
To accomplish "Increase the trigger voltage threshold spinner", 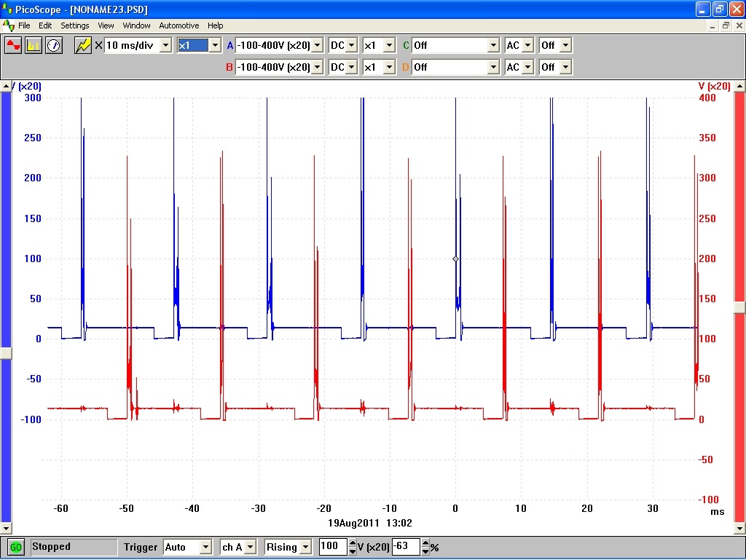I will [x=353, y=543].
